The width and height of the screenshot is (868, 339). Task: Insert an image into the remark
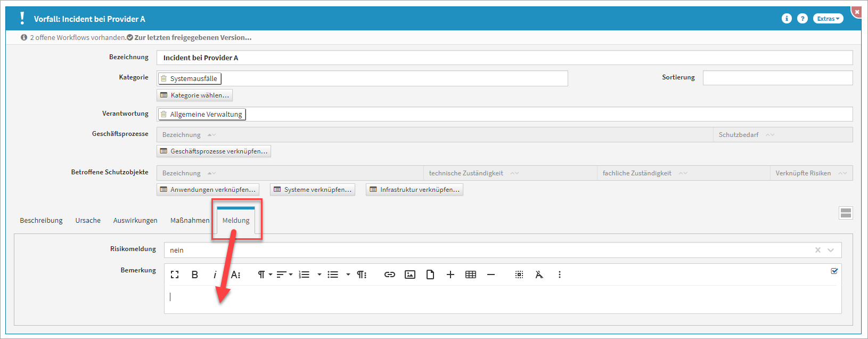[x=410, y=275]
